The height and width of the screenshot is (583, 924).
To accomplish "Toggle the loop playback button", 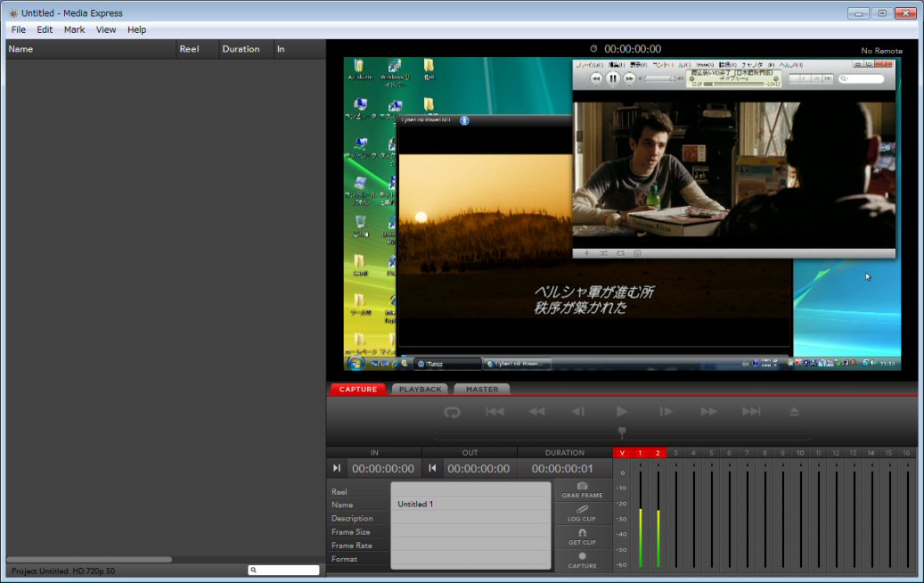I will pos(452,412).
